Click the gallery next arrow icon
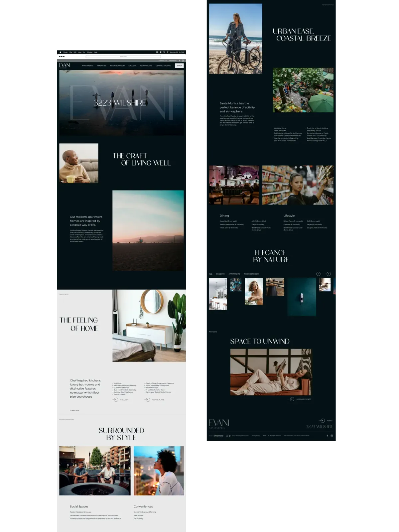399x532 pixels. [328, 274]
